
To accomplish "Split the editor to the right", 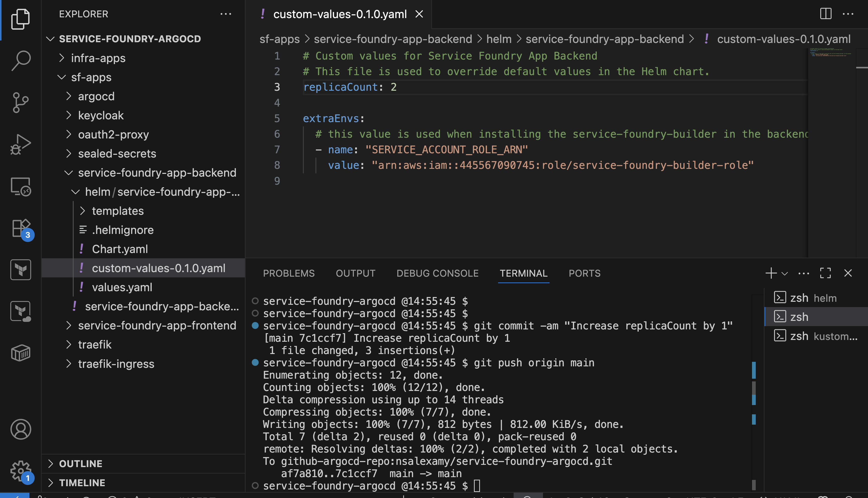I will pos(826,14).
